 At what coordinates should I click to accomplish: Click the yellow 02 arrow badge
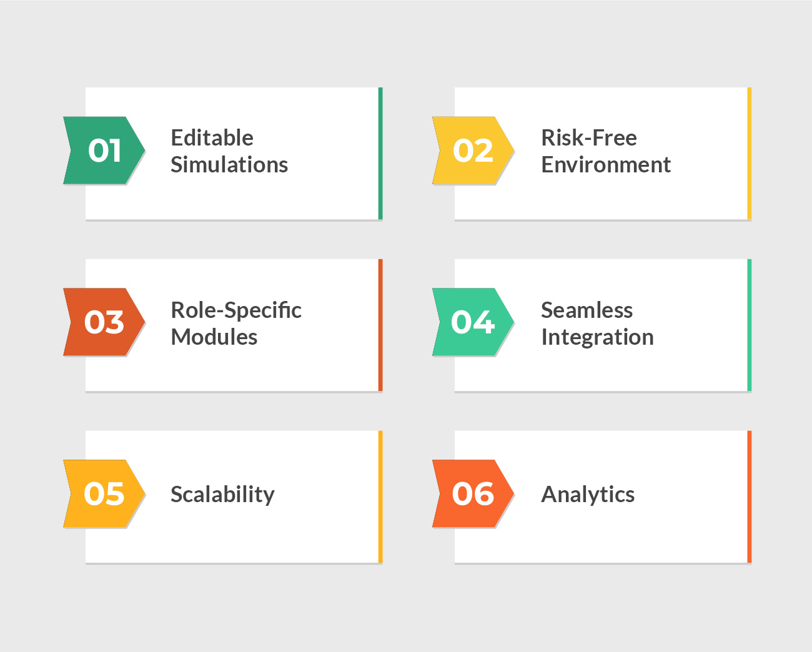(x=473, y=151)
